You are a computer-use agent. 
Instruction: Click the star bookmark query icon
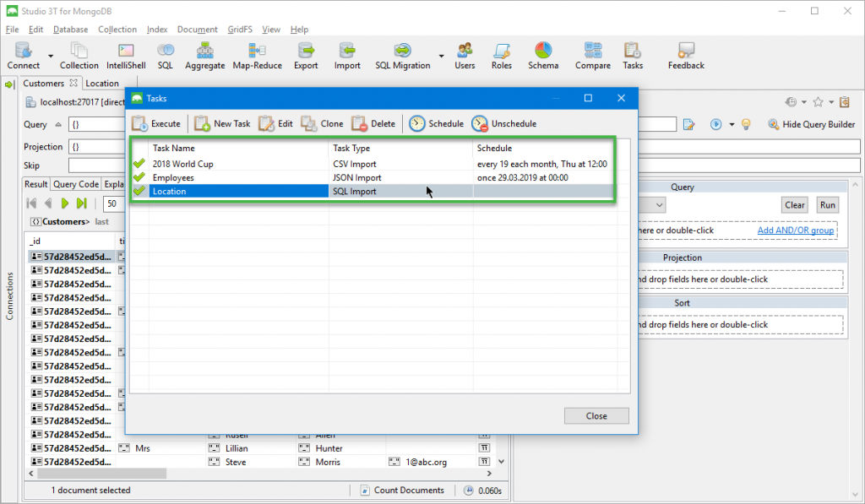pos(818,102)
